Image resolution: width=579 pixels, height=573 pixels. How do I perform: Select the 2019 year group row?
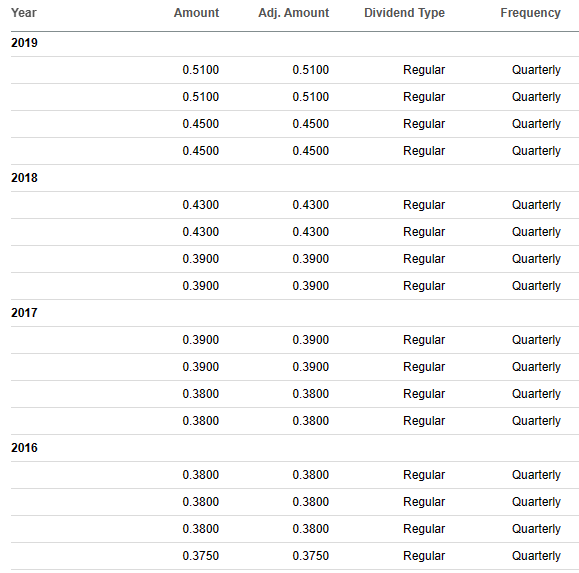(x=295, y=43)
